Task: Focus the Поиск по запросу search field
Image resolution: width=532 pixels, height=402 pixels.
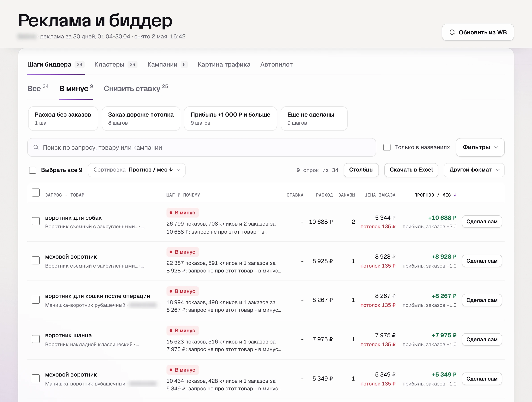Action: pos(202,147)
